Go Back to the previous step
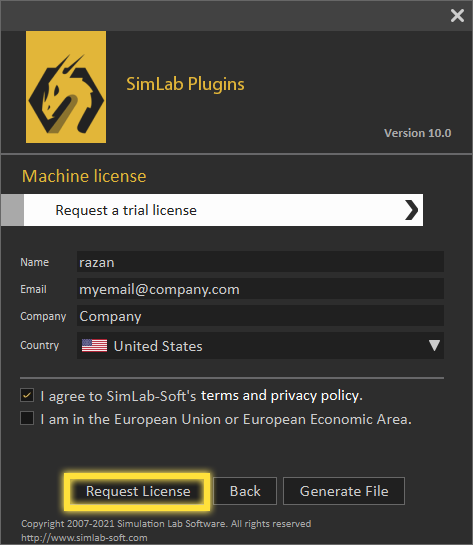The width and height of the screenshot is (473, 545). pos(245,491)
